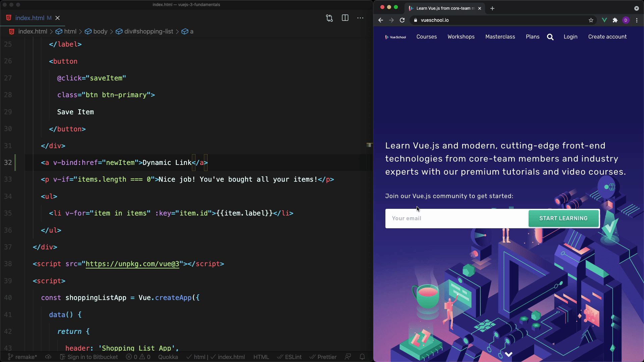Click the word 'shoppingListApp' on line 40

click(96, 298)
